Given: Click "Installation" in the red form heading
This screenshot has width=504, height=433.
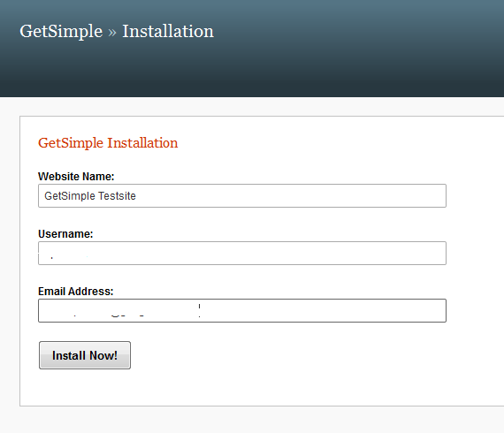Looking at the screenshot, I should pyautogui.click(x=142, y=142).
